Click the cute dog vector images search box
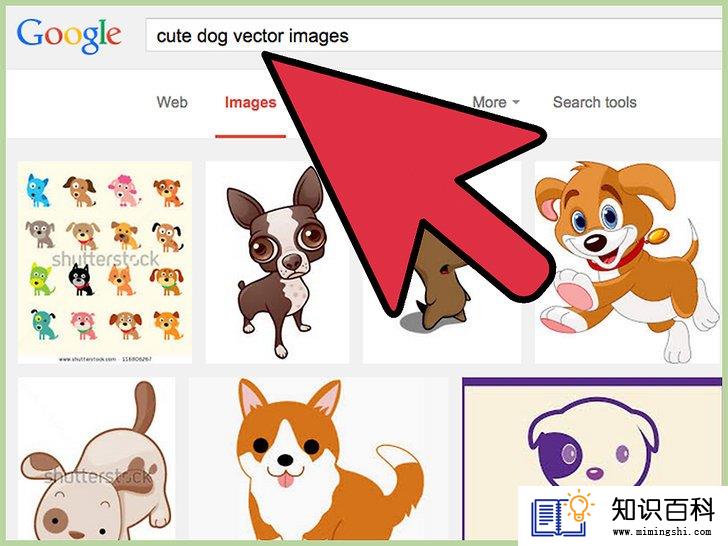 (x=436, y=35)
